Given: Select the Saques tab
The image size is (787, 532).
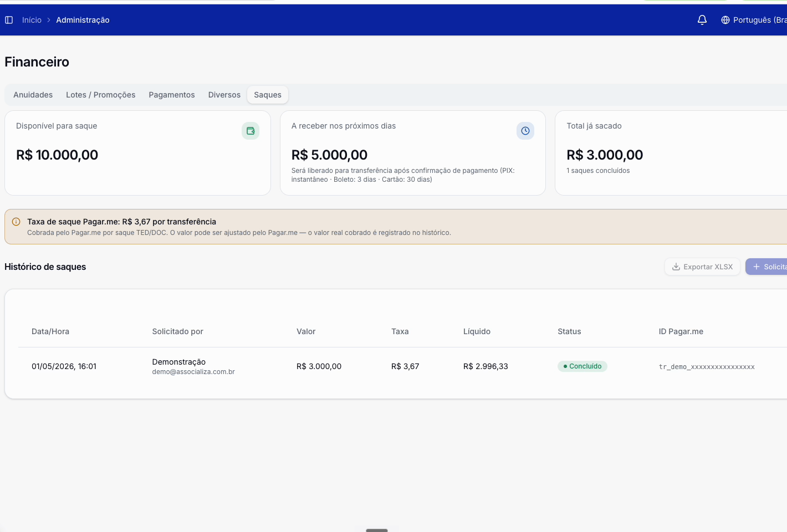Looking at the screenshot, I should pos(268,95).
